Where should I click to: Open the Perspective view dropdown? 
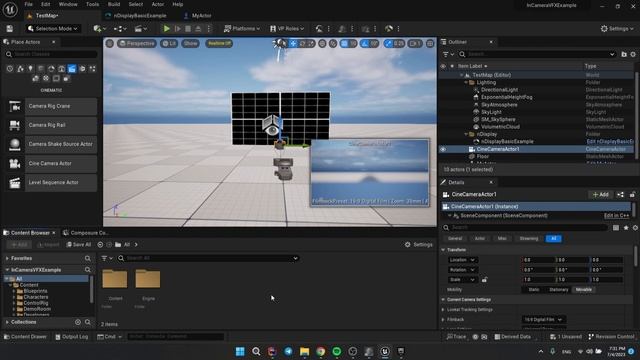point(137,43)
